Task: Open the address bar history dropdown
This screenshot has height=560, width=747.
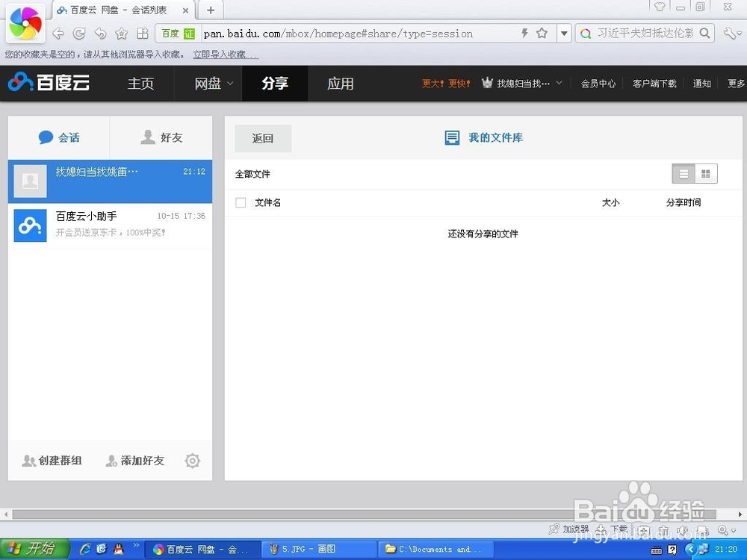Action: click(565, 33)
